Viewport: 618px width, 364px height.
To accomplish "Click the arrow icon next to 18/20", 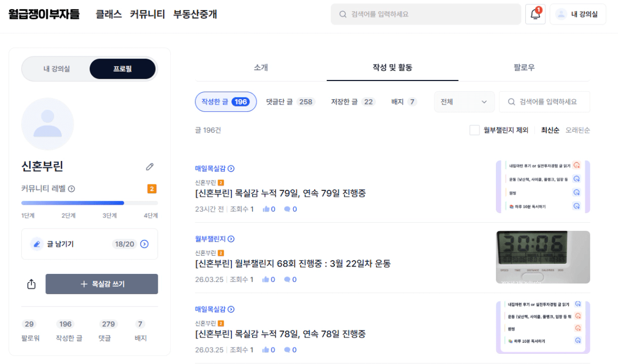I will [144, 244].
